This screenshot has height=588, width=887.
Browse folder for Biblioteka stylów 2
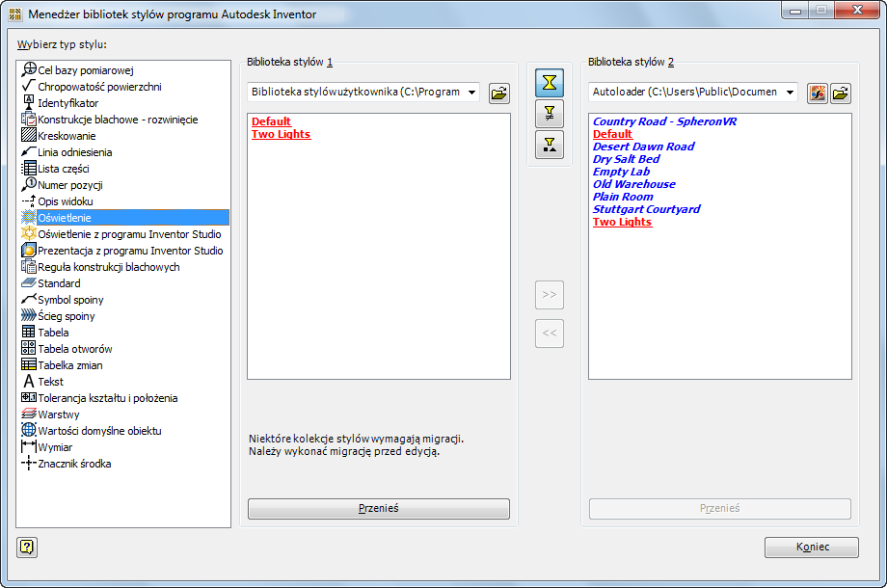pos(841,93)
